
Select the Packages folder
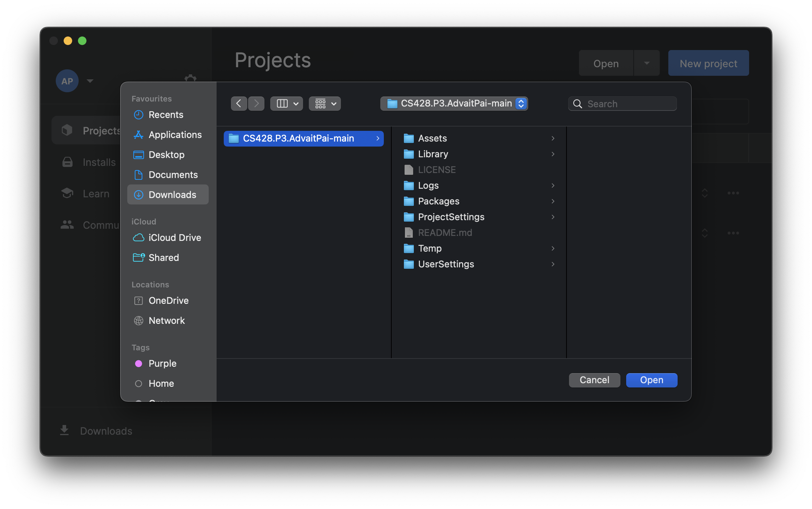439,201
